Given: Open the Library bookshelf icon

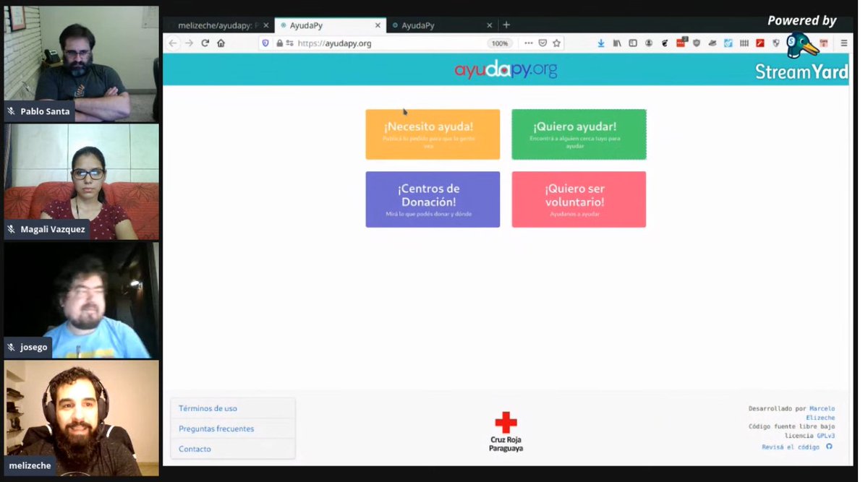Looking at the screenshot, I should pyautogui.click(x=617, y=43).
